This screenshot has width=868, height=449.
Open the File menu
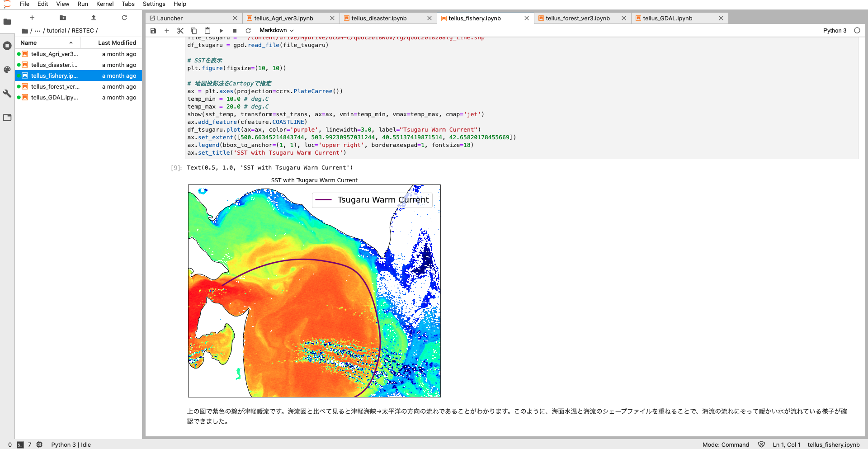point(25,4)
